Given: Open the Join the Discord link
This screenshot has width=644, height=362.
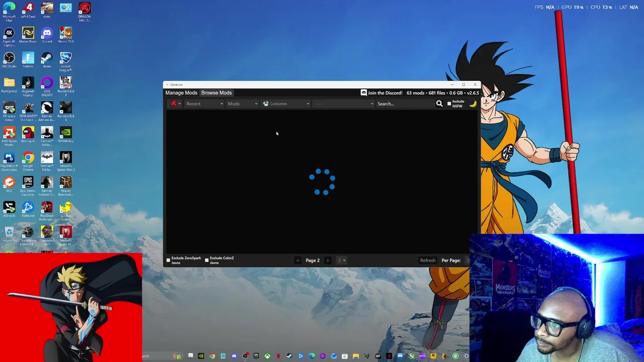Looking at the screenshot, I should [x=381, y=93].
